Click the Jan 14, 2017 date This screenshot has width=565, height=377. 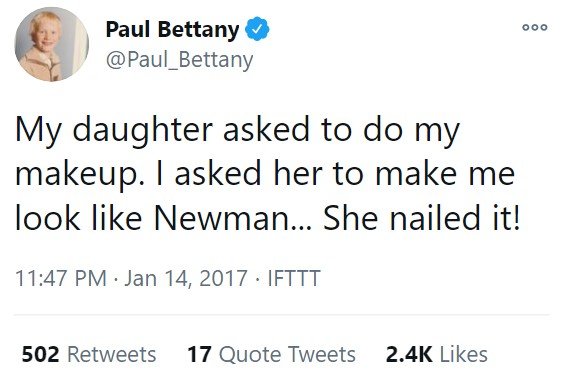186,278
